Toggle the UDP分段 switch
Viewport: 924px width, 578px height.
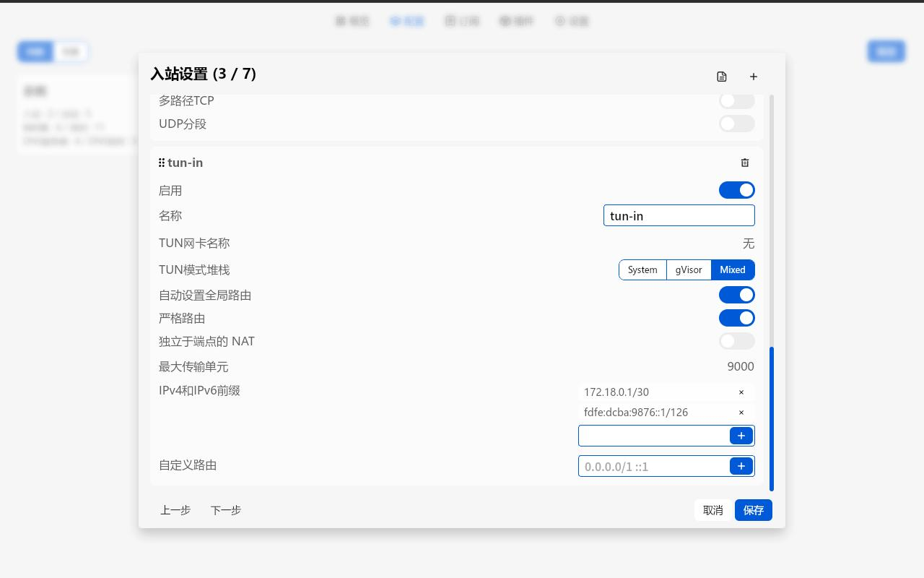[x=737, y=124]
